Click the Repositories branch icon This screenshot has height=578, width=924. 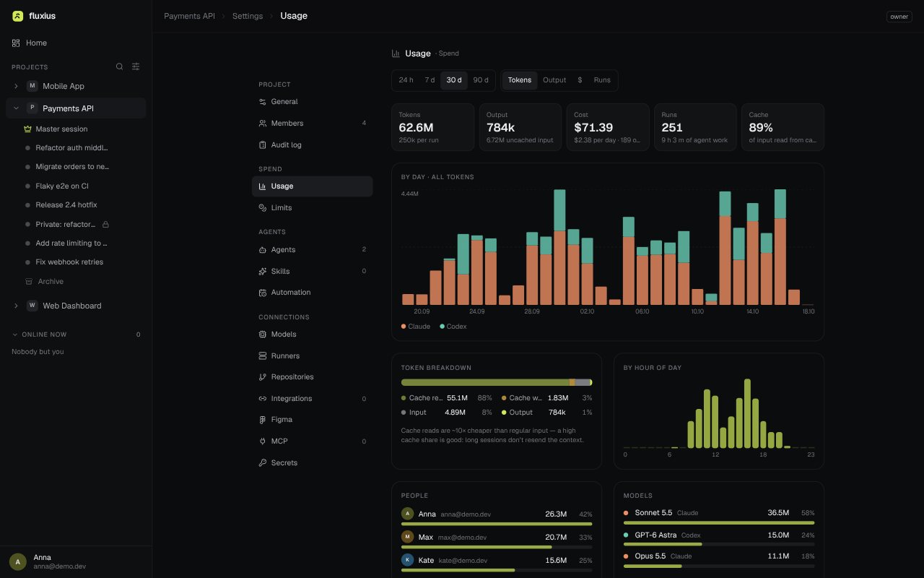pos(263,377)
